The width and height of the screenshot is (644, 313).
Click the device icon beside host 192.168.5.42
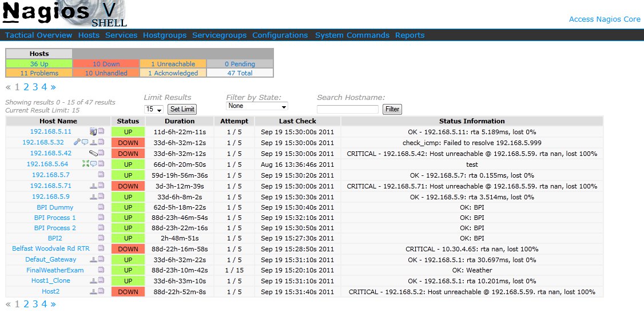[93, 153]
